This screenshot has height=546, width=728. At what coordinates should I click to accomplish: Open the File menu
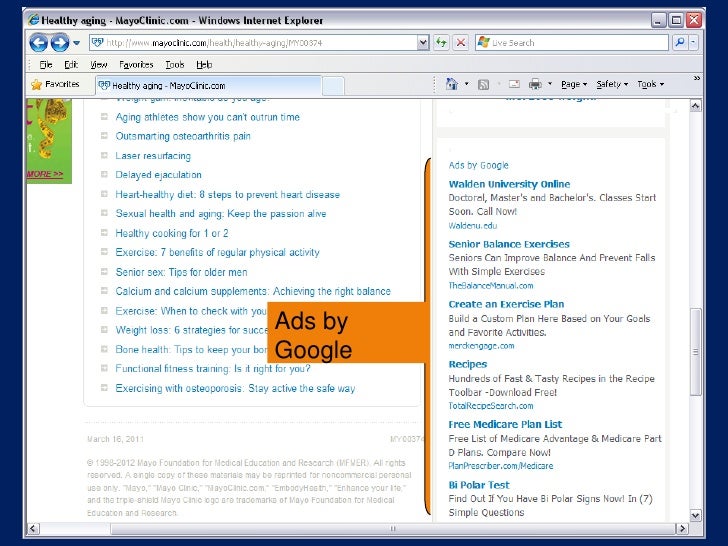coord(46,64)
